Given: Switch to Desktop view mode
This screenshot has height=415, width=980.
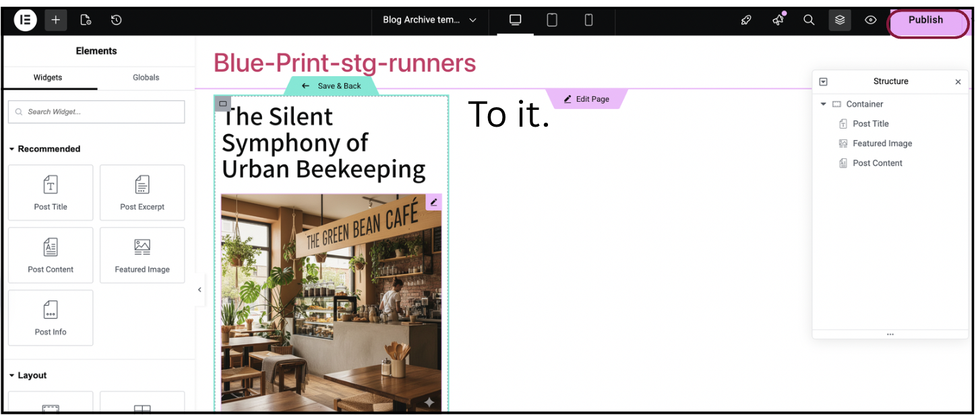Looking at the screenshot, I should tap(516, 20).
